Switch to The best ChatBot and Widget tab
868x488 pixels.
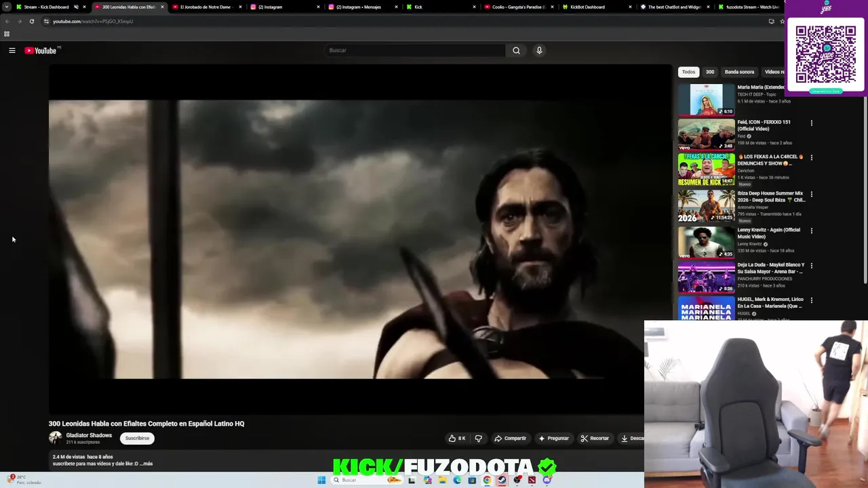click(x=675, y=7)
